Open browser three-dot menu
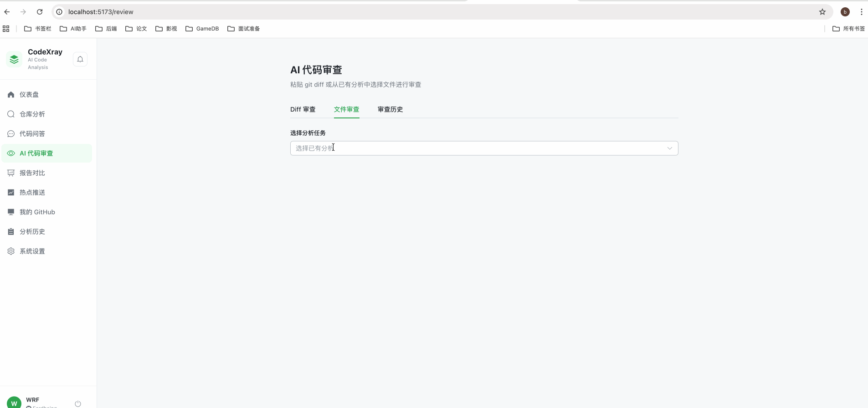The width and height of the screenshot is (868, 408). click(862, 12)
